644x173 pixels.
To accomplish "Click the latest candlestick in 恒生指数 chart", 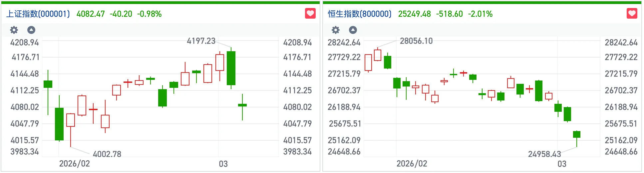I will 577,134.
